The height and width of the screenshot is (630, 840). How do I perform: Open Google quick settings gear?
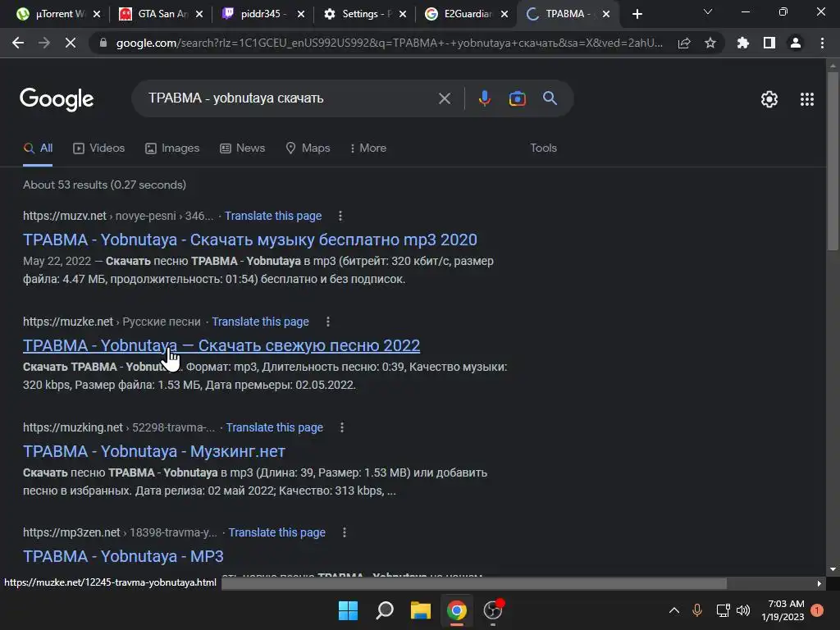click(769, 99)
